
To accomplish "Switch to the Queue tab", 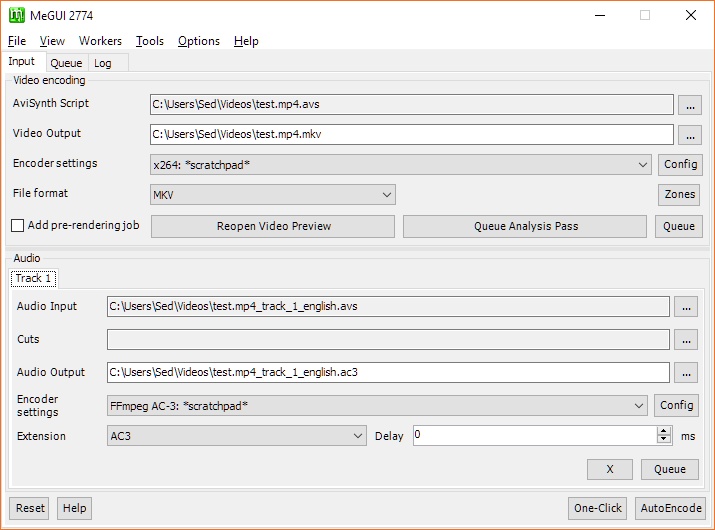I will (x=66, y=63).
